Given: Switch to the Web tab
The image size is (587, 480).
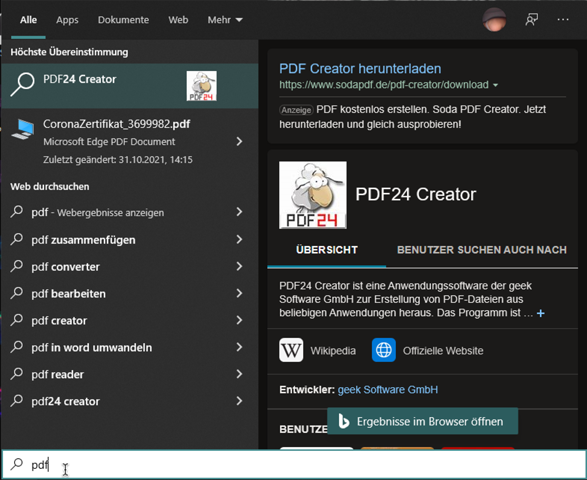Looking at the screenshot, I should pos(178,20).
